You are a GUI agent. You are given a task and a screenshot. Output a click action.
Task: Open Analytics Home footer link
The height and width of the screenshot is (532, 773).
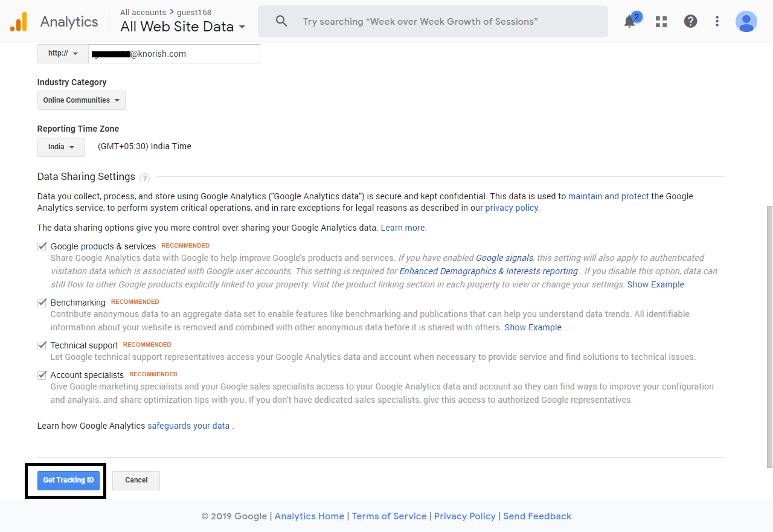coord(309,516)
